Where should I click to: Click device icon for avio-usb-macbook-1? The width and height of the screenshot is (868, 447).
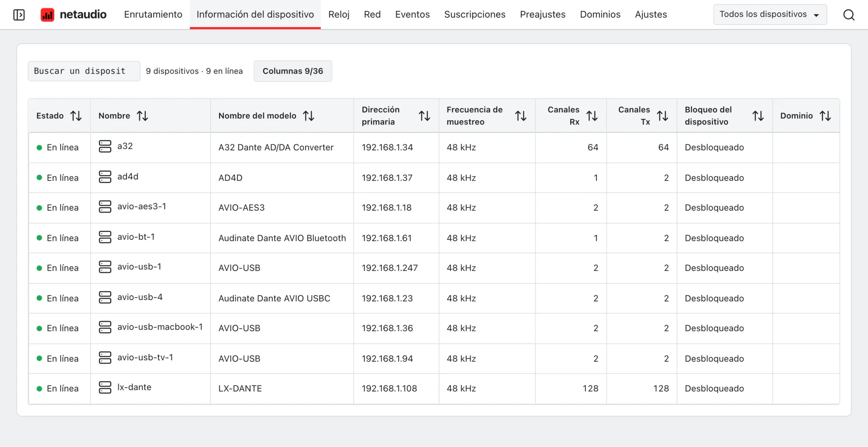tap(105, 327)
